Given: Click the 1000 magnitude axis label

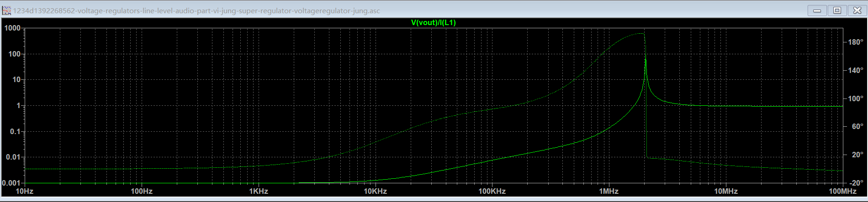Looking at the screenshot, I should click(x=12, y=28).
